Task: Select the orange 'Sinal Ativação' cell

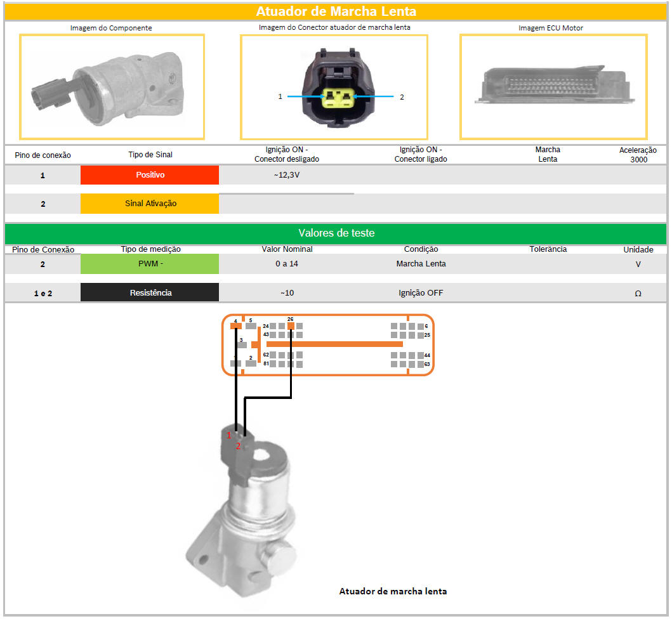Action: (150, 204)
